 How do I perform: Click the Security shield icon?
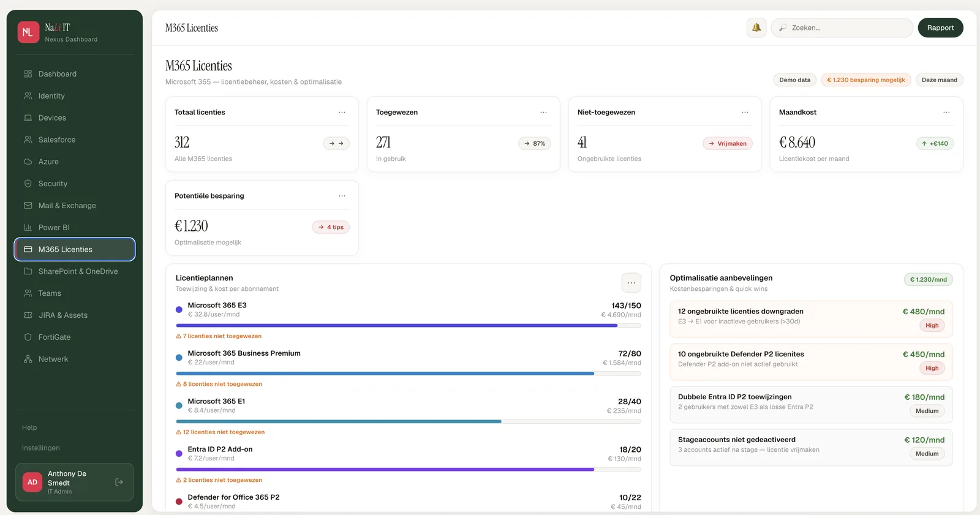[x=28, y=184]
